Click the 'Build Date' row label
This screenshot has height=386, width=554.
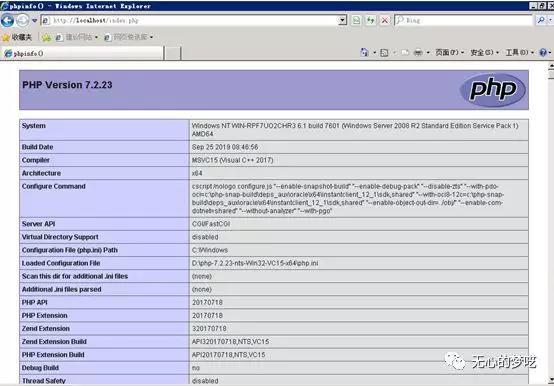pos(37,147)
